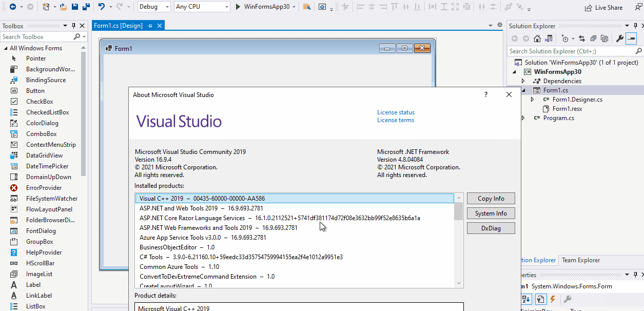Viewport: 644px width, 311px height.
Task: Click the Save All toolbar icon
Action: click(x=86, y=7)
